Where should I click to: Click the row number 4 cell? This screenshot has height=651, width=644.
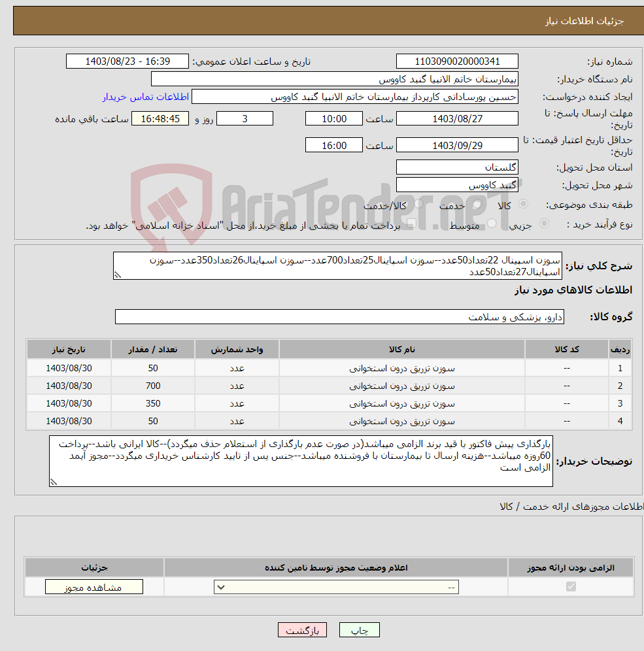[x=620, y=422]
